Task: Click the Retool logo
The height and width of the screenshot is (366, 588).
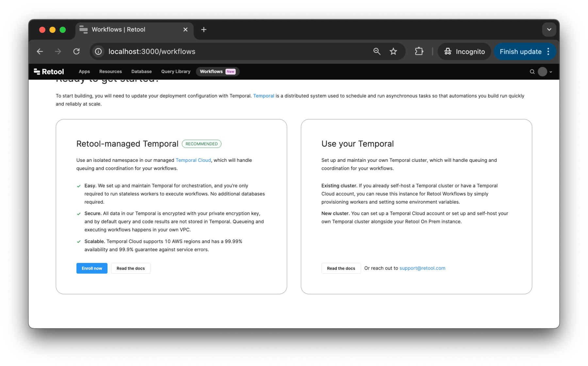Action: click(49, 72)
